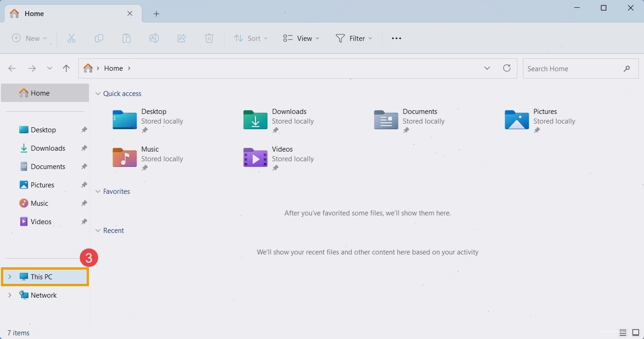644x339 pixels.
Task: Open the View dropdown
Action: (301, 39)
